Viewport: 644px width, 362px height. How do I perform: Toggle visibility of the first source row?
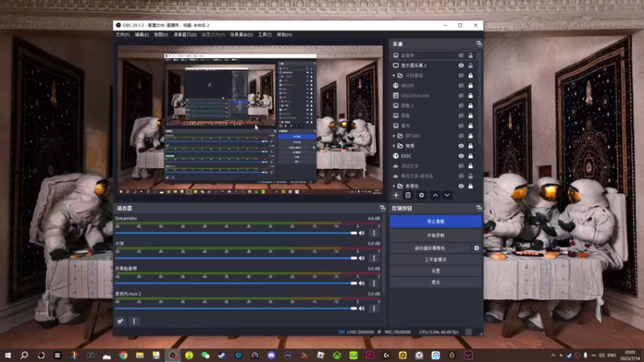pos(461,56)
